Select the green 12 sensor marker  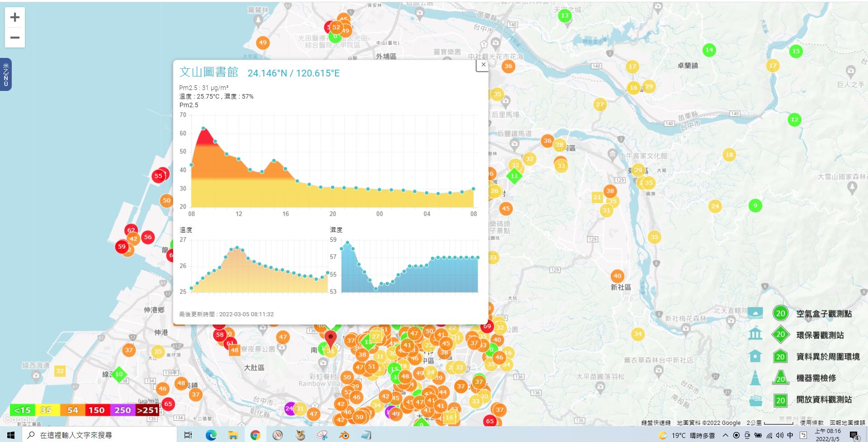pos(795,120)
